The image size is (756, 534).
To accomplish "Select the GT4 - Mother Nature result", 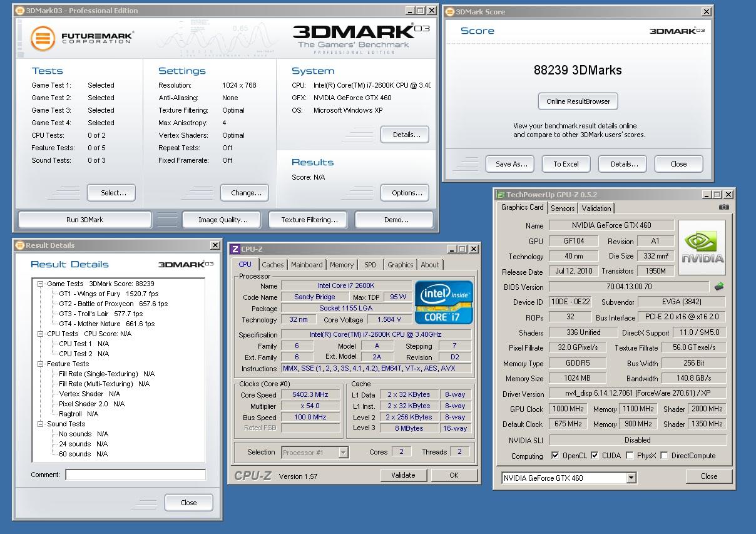I will [x=107, y=324].
